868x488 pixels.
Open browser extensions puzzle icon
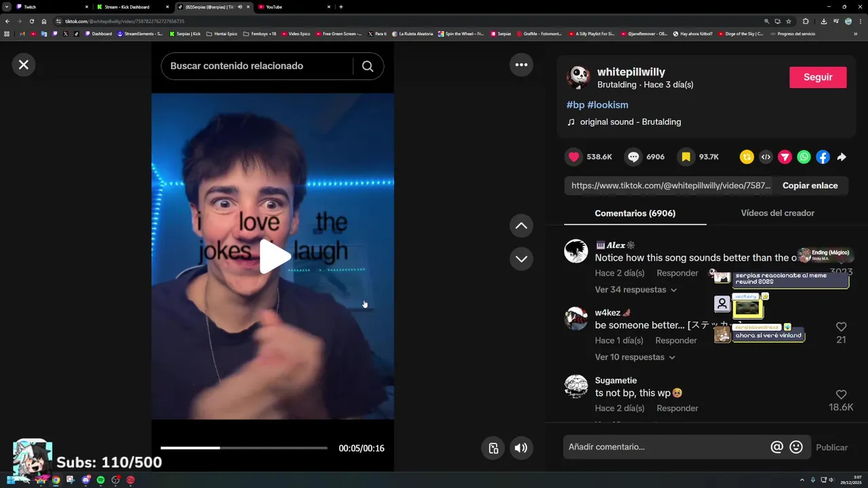click(x=806, y=21)
